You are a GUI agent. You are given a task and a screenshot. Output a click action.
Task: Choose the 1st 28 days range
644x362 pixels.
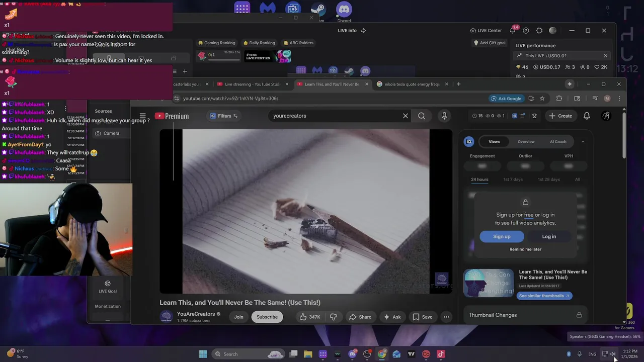click(548, 179)
